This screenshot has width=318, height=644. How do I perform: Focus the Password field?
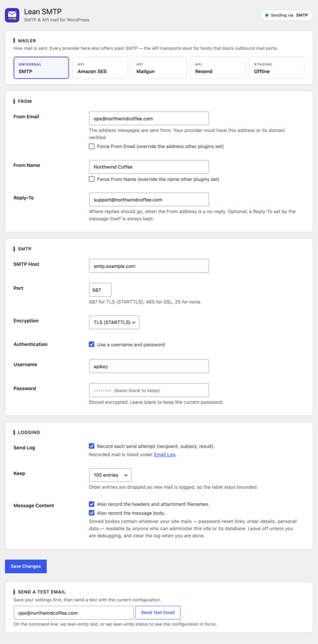[x=149, y=390]
